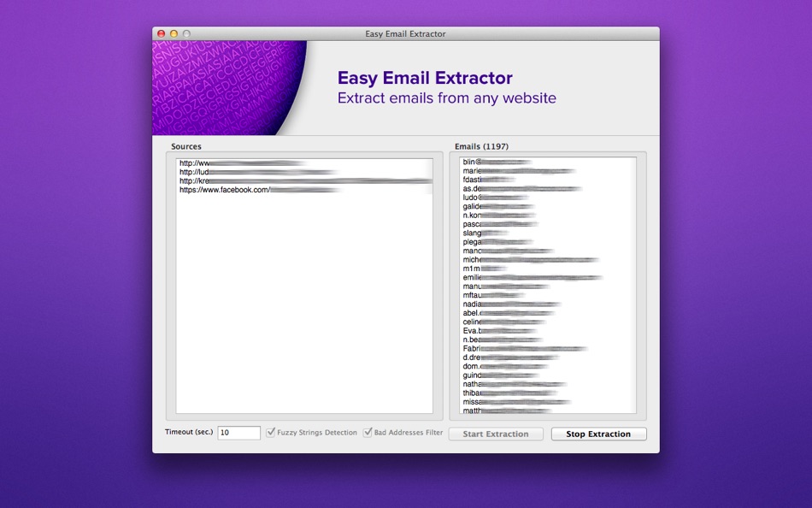Select the email row starting with abel.

coord(548,312)
